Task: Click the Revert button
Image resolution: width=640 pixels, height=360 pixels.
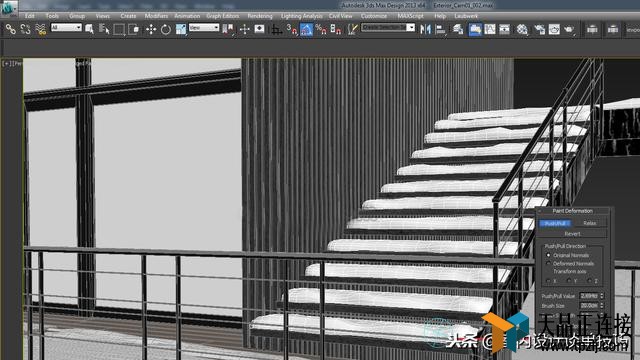Action: click(x=572, y=234)
